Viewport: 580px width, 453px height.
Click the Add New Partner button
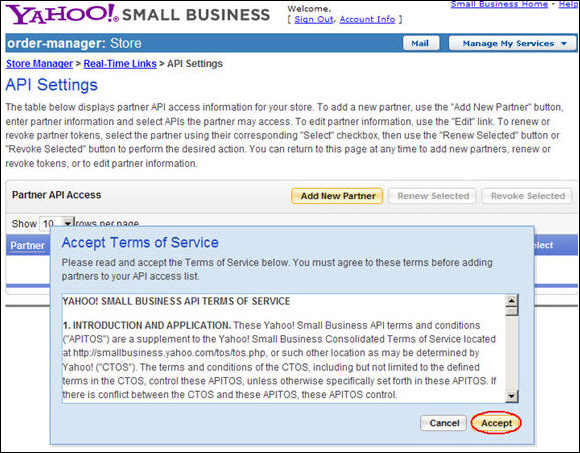pos(337,196)
